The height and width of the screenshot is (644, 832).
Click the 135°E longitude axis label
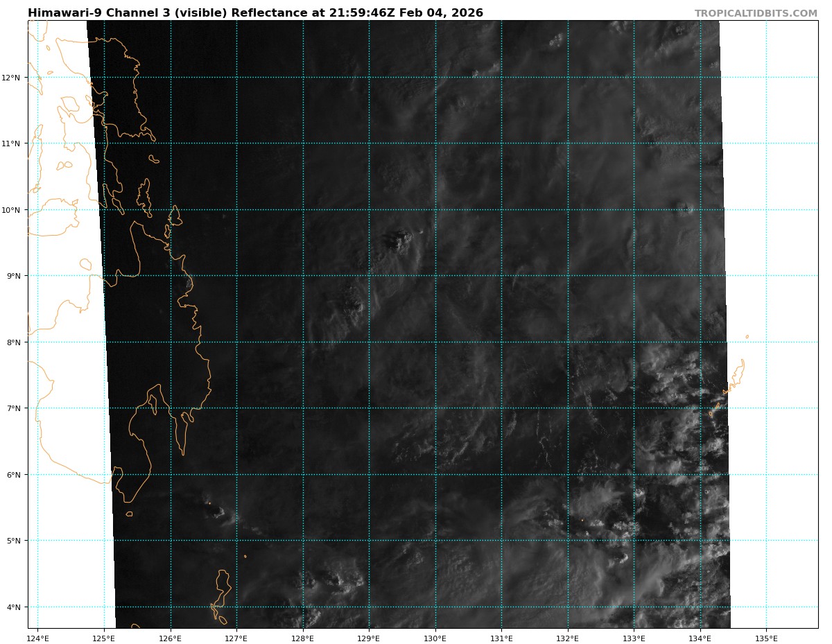tap(766, 638)
